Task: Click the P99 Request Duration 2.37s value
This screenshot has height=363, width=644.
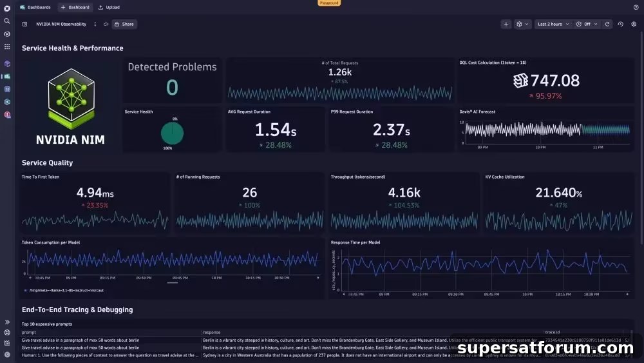Action: (391, 130)
